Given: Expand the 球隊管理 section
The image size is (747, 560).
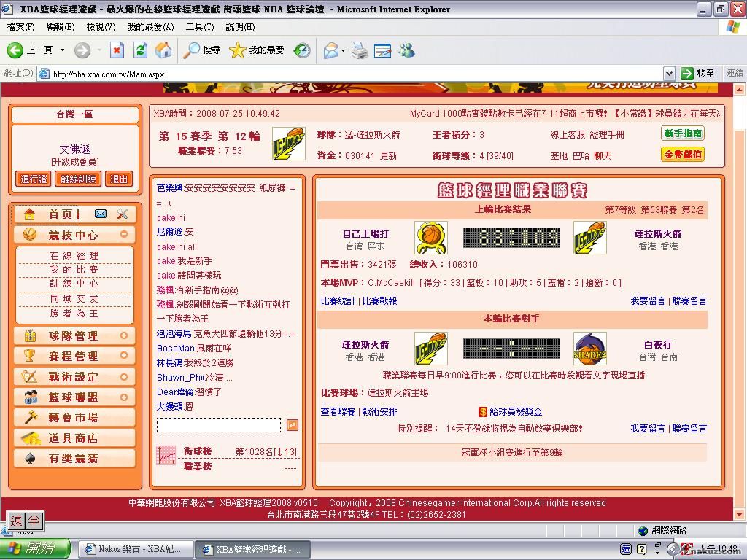Looking at the screenshot, I should (x=124, y=335).
